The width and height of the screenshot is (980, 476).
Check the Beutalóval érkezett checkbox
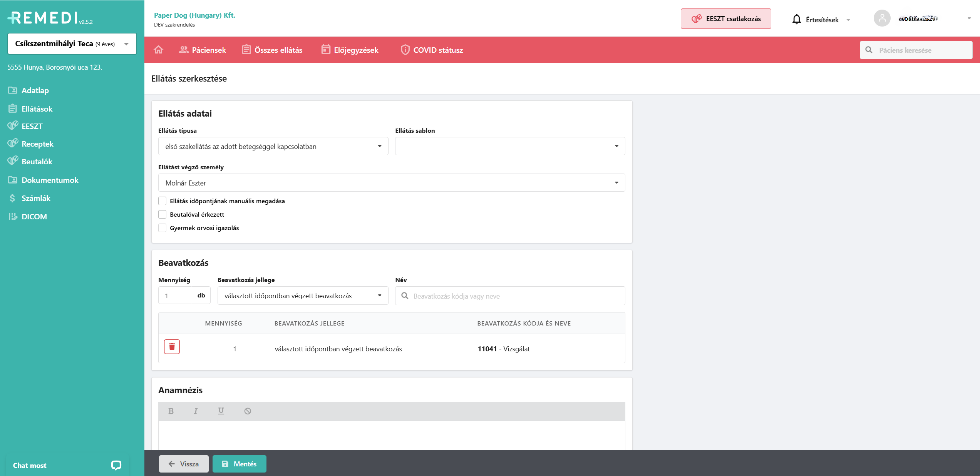(162, 214)
